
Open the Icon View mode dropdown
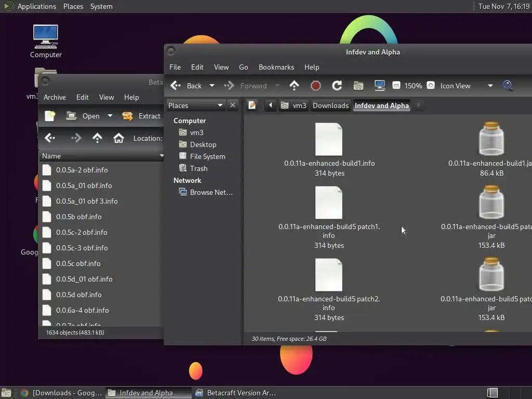tap(490, 86)
